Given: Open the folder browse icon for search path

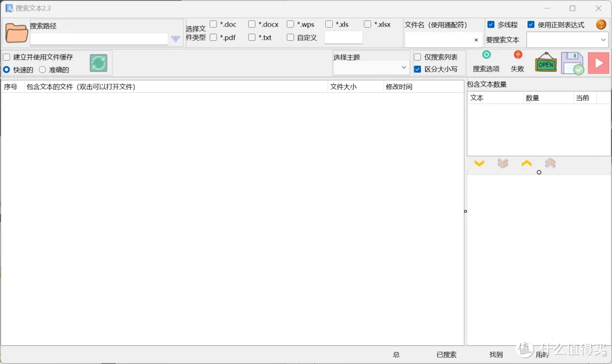Looking at the screenshot, I should click(16, 33).
